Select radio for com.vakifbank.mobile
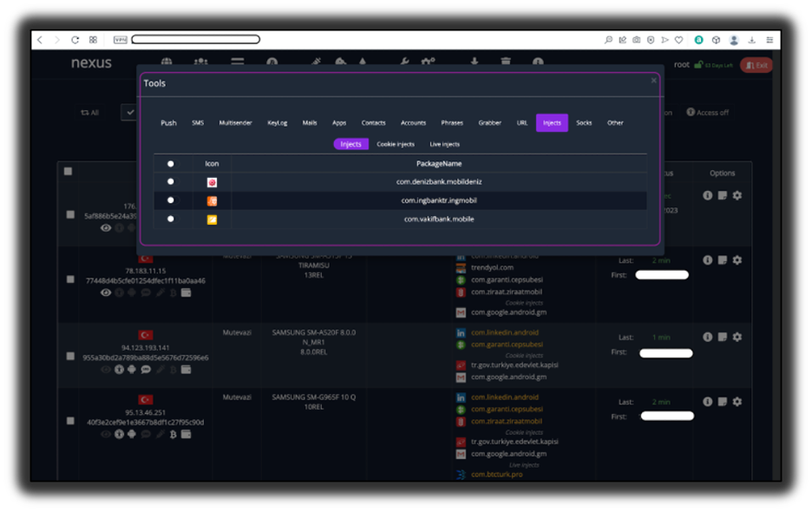The height and width of the screenshot is (512, 812). 170,219
